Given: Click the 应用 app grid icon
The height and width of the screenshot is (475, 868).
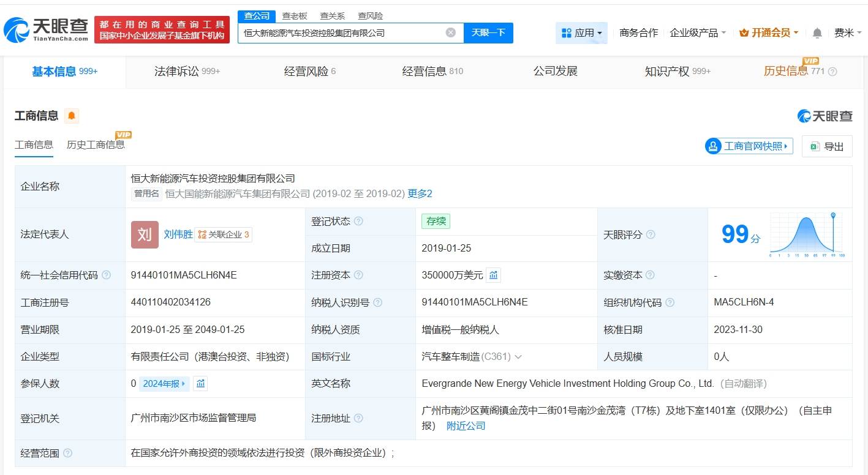Looking at the screenshot, I should tap(567, 34).
